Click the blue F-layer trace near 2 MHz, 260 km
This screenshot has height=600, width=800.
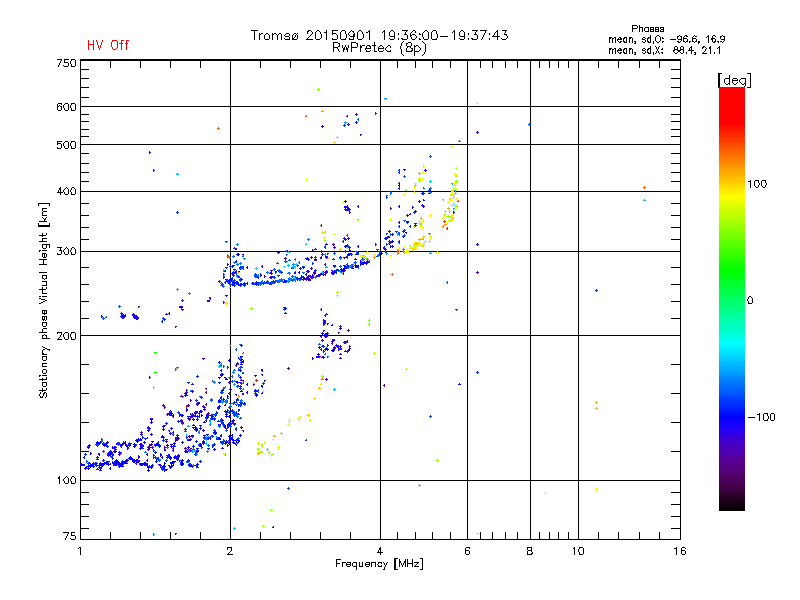pyautogui.click(x=234, y=280)
